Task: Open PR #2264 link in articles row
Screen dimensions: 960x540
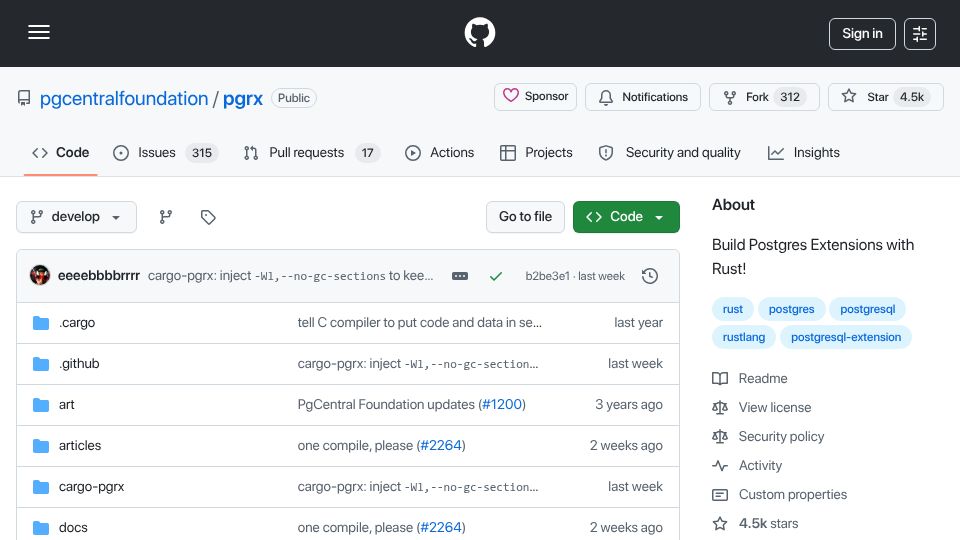Action: click(441, 446)
